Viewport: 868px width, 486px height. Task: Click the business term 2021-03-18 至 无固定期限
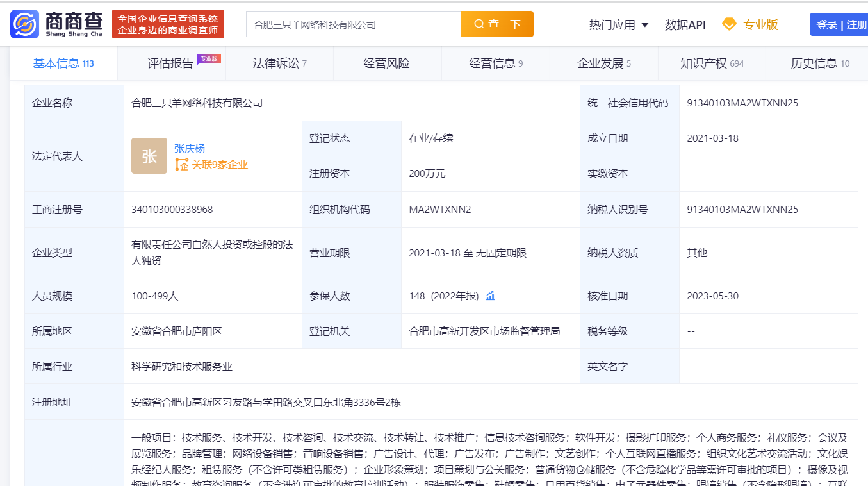coord(468,253)
